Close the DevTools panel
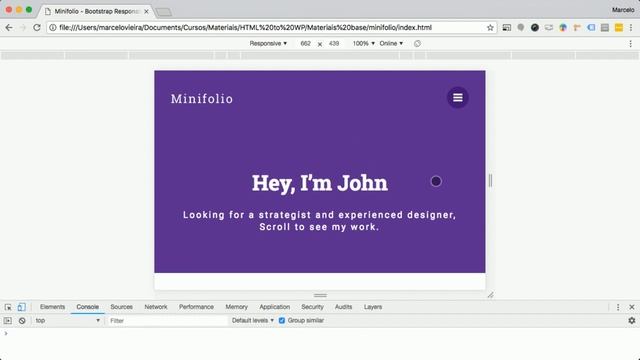The image size is (640, 360). [x=632, y=307]
